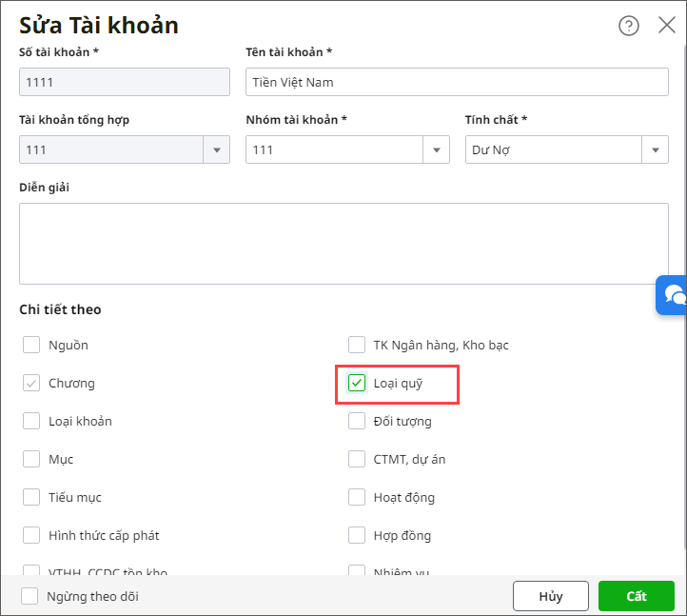Tick the TK Ngân hàng, Kho bạc checkbox
Screen dimensions: 687x616
tap(357, 345)
